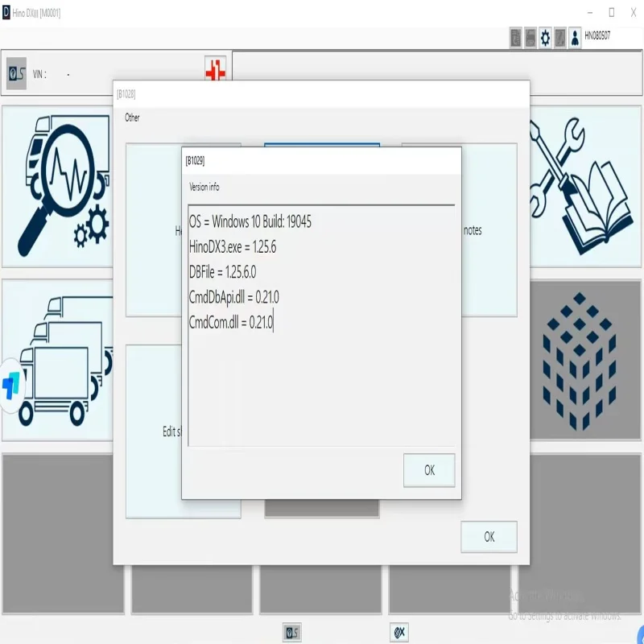
Task: Open the wrench and manual book tile
Action: coord(585,187)
